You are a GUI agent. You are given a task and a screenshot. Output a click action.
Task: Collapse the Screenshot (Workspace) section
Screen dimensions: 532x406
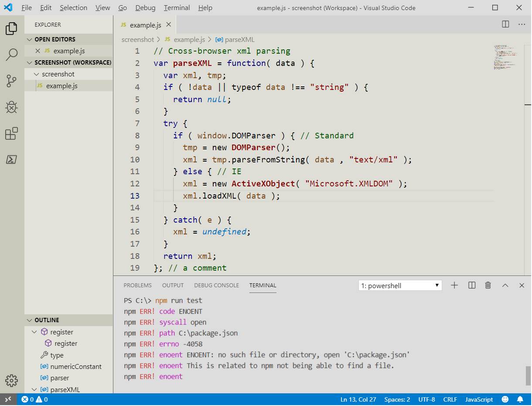tap(30, 62)
